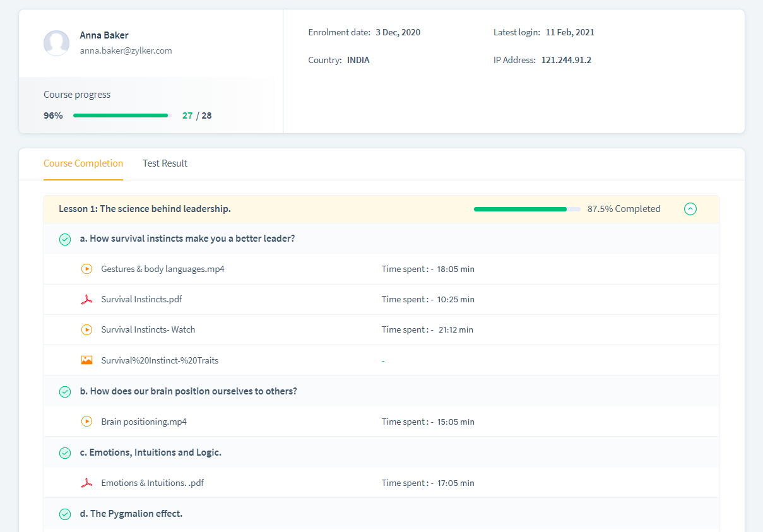Click the Course progress label
Screen dimensions: 763x532
[77, 95]
